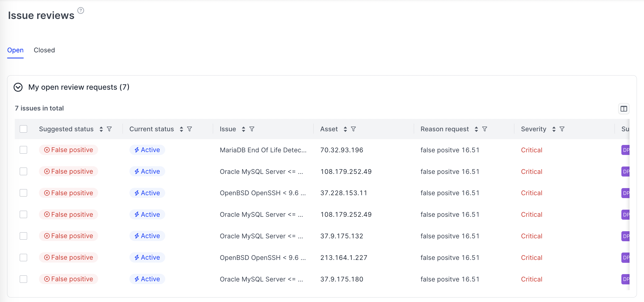Open the help icon beside Issue reviews
Viewport: 644px width, 302px height.
click(x=81, y=11)
